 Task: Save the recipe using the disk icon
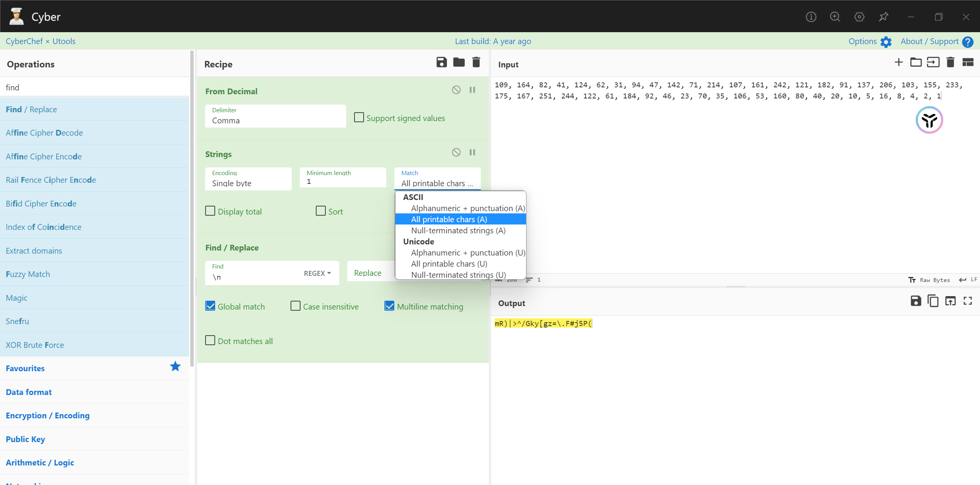pos(441,62)
